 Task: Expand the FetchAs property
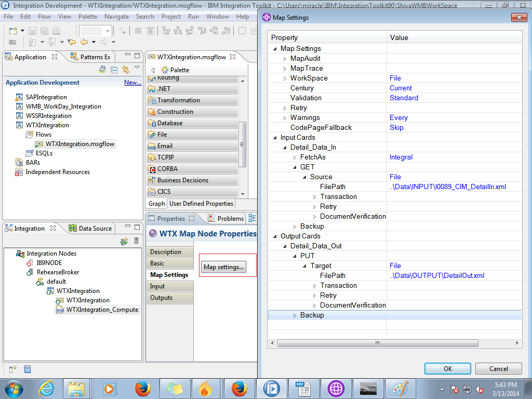click(295, 157)
